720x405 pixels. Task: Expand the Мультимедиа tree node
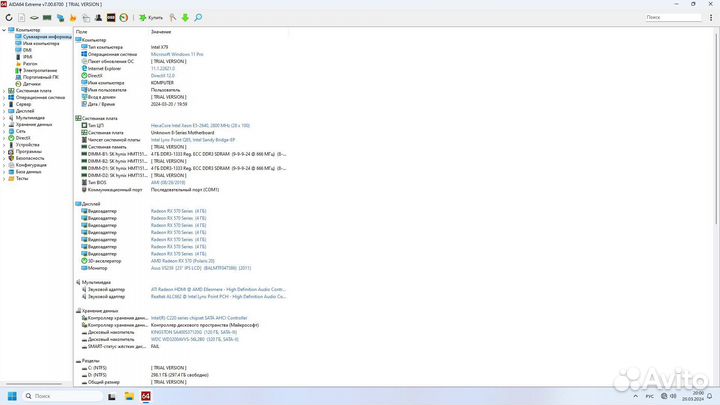[x=4, y=118]
